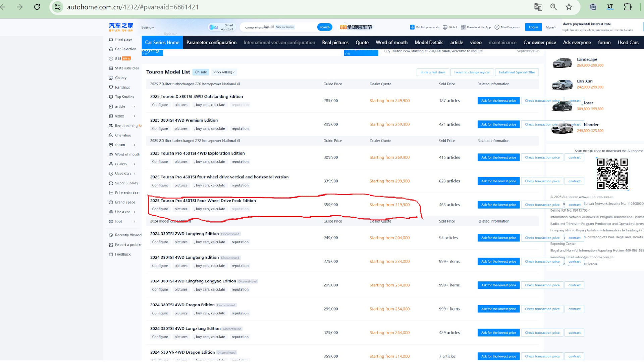Go forward with the browser forward arrow
The height and width of the screenshot is (362, 644).
[x=20, y=7]
